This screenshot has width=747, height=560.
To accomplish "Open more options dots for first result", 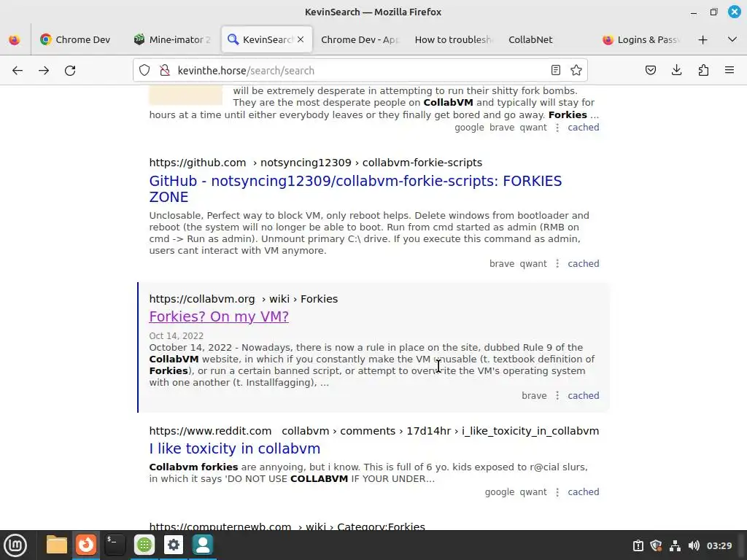I will (x=557, y=127).
